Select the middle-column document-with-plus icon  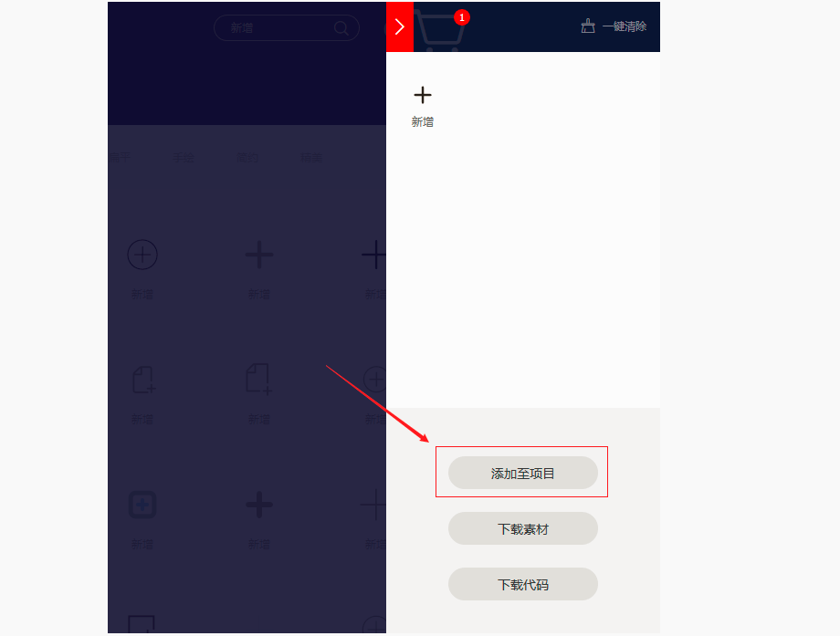[258, 379]
